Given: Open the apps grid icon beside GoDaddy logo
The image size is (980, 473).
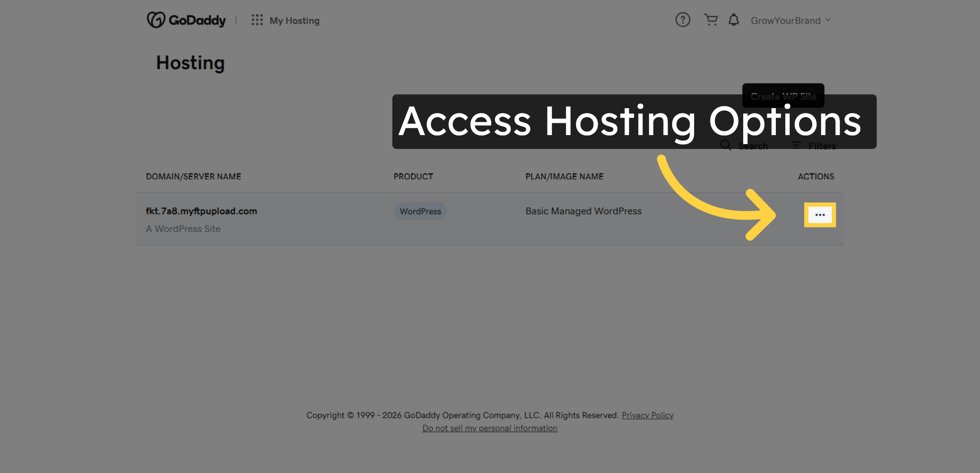Looking at the screenshot, I should [256, 20].
